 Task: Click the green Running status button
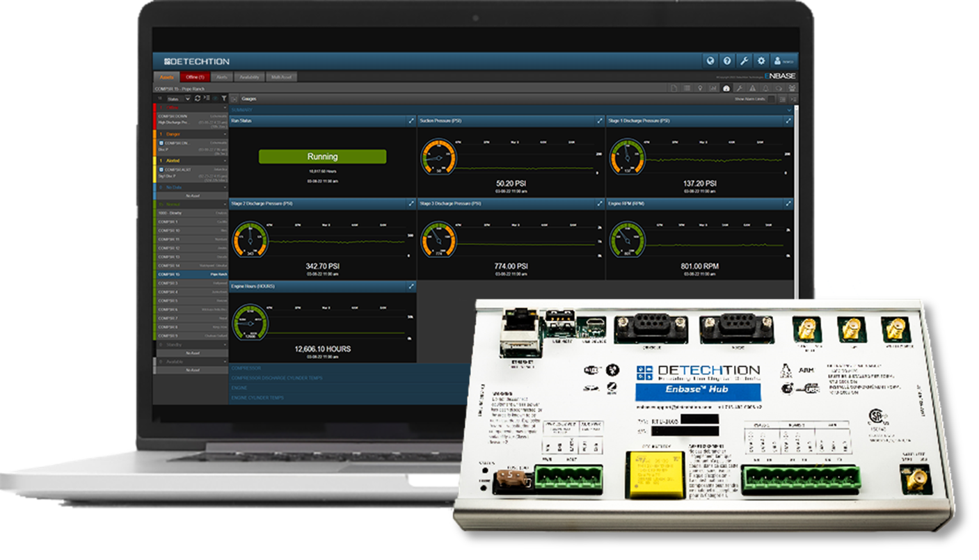point(322,157)
